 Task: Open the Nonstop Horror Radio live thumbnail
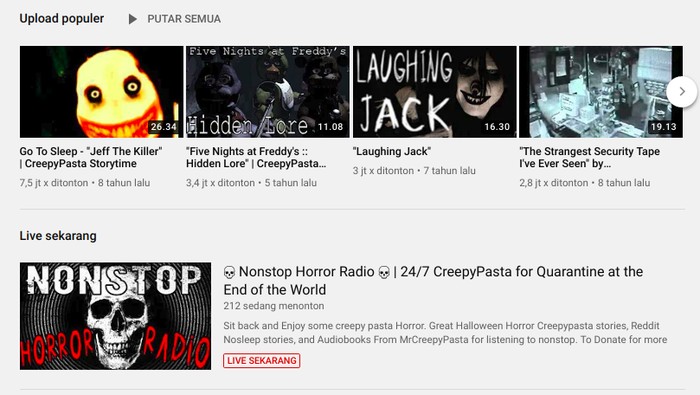(x=115, y=316)
